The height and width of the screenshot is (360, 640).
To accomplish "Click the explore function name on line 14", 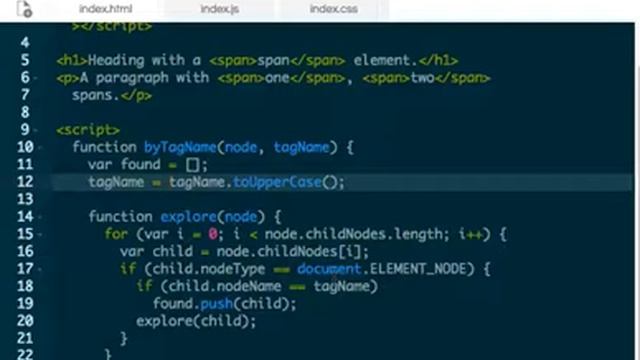I will 188,217.
